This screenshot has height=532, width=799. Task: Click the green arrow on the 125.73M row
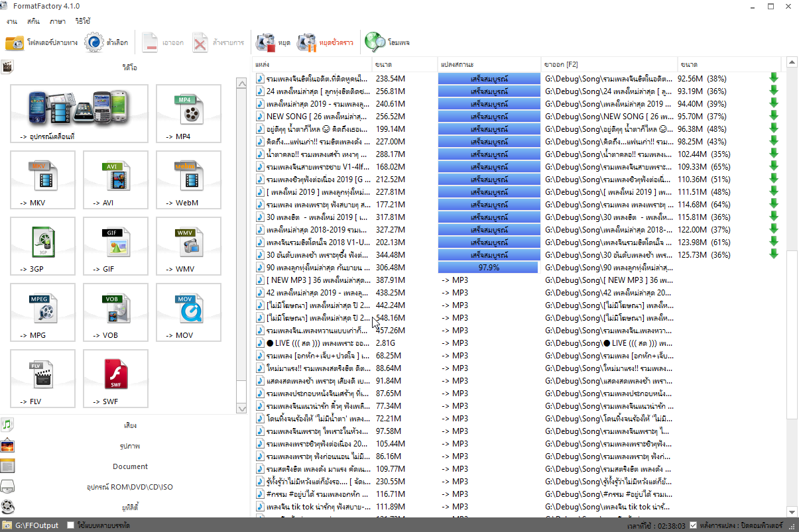[x=773, y=254]
